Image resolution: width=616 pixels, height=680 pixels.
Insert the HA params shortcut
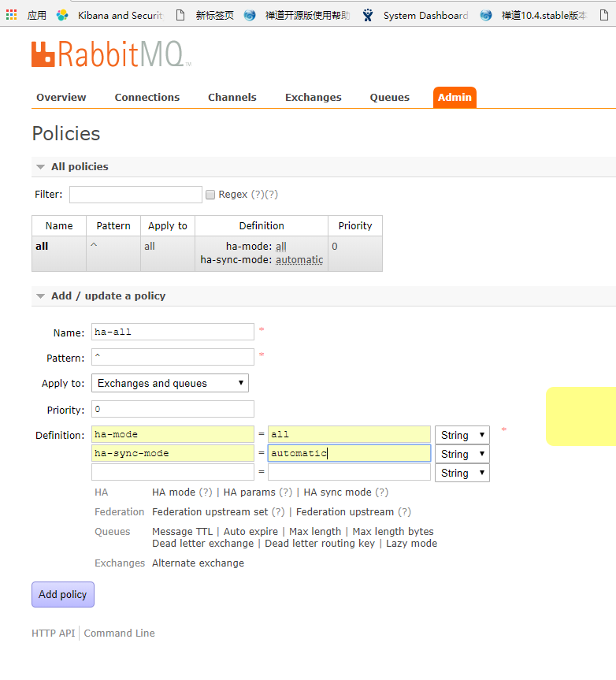coord(249,492)
